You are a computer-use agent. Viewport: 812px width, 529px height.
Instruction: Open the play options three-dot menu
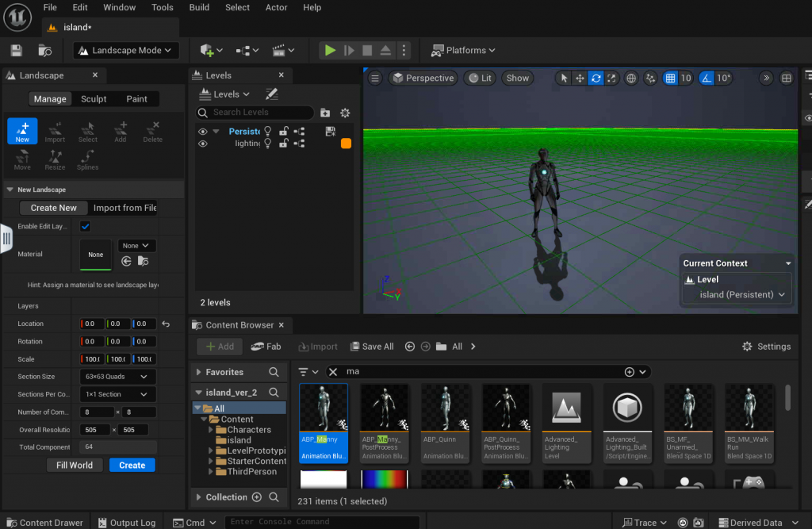tap(404, 50)
